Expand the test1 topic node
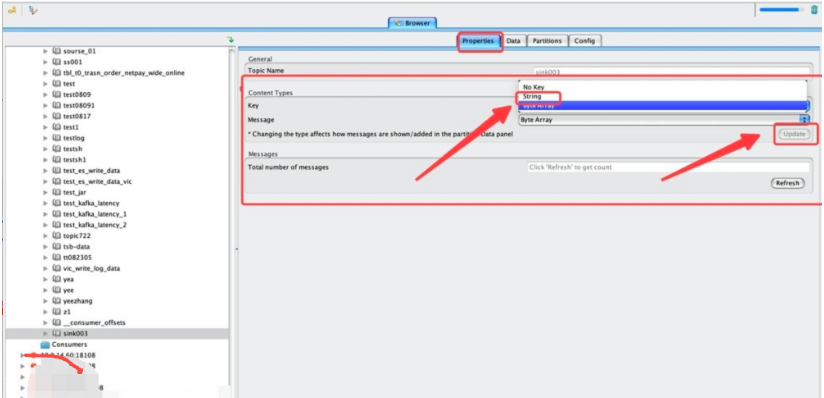Viewport: 824px width, 398px height. point(46,127)
